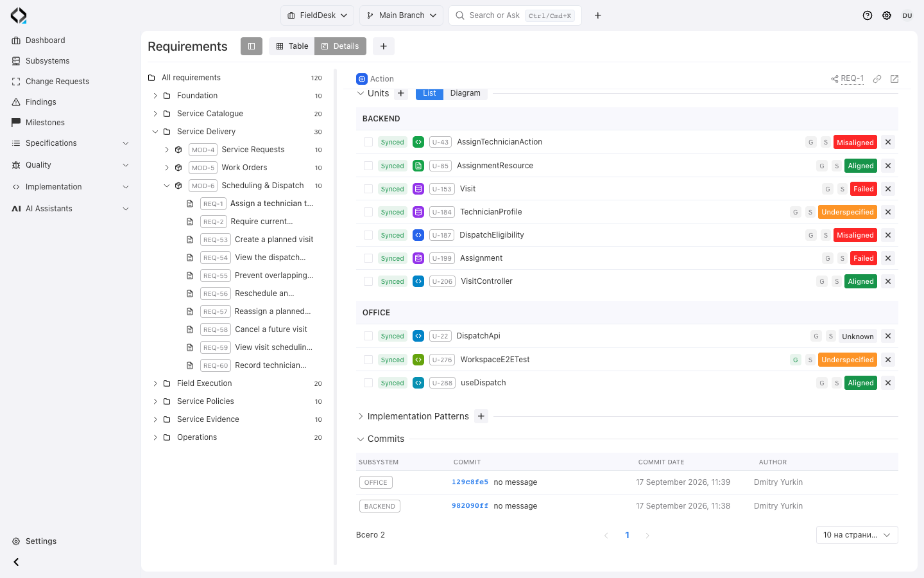Screen dimensions: 924x578
Task: Remove DispatchApi unit with X
Action: click(888, 336)
